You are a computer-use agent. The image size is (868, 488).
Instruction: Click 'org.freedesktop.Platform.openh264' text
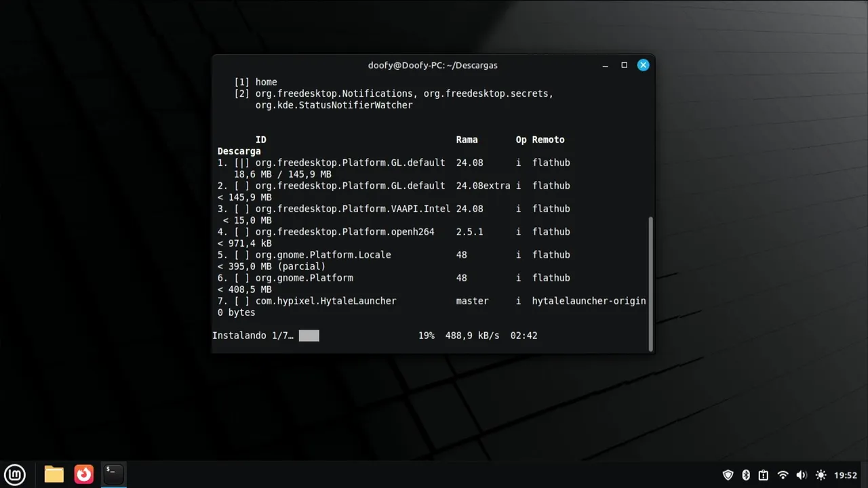(345, 232)
